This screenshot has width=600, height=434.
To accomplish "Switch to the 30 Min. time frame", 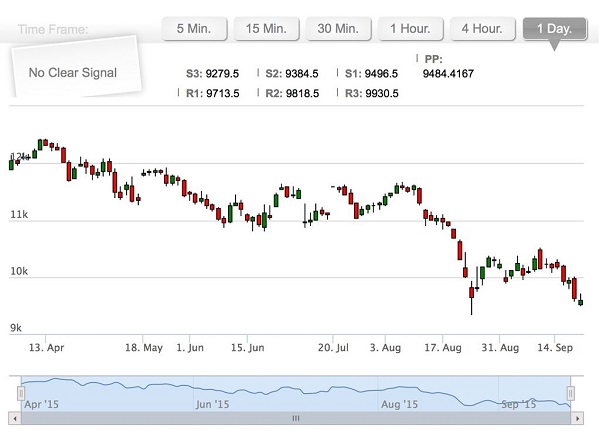I will click(338, 29).
